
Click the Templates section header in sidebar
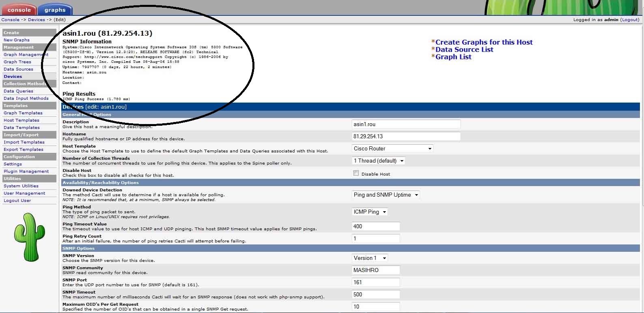pos(29,106)
